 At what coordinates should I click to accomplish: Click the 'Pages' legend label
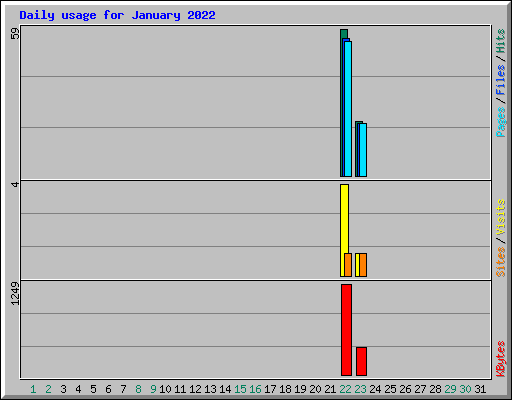pyautogui.click(x=500, y=122)
